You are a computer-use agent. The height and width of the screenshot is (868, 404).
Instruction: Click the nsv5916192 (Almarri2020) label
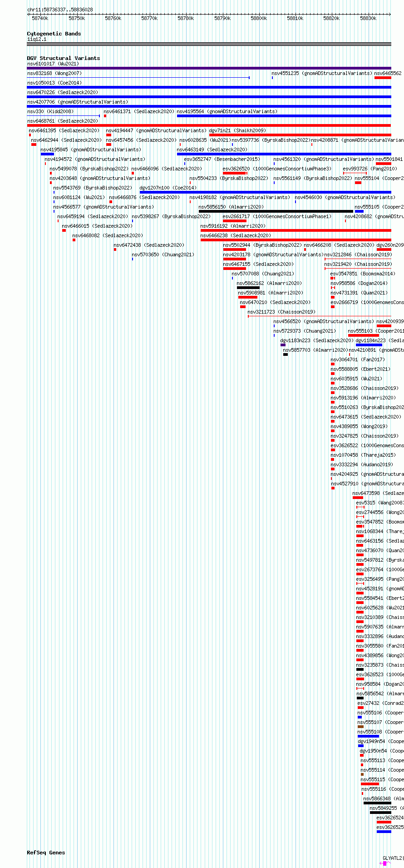coord(233,226)
